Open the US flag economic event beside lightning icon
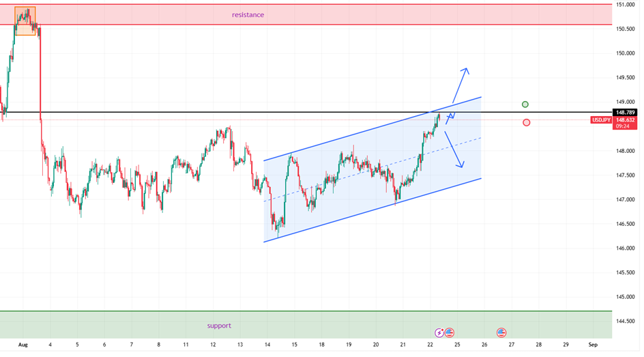 coord(450,332)
